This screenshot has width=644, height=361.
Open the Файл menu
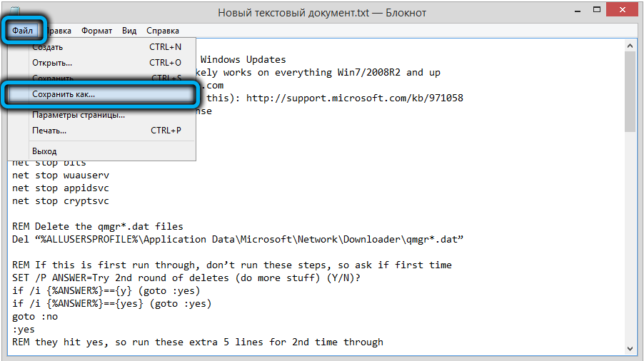coord(22,31)
